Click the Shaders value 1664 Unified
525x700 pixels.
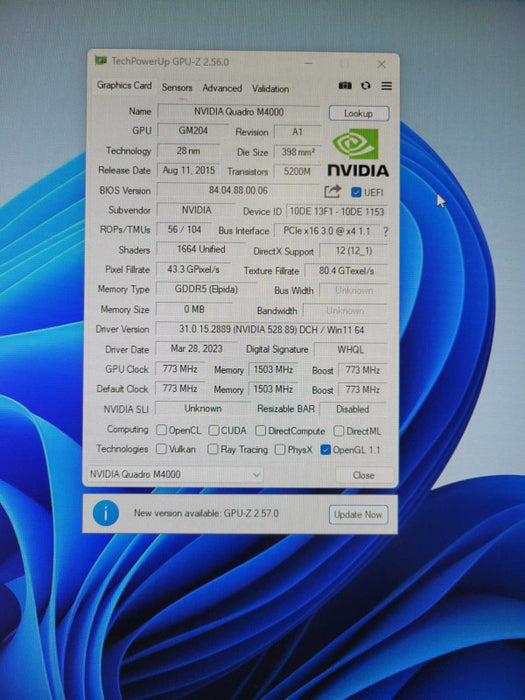201,249
